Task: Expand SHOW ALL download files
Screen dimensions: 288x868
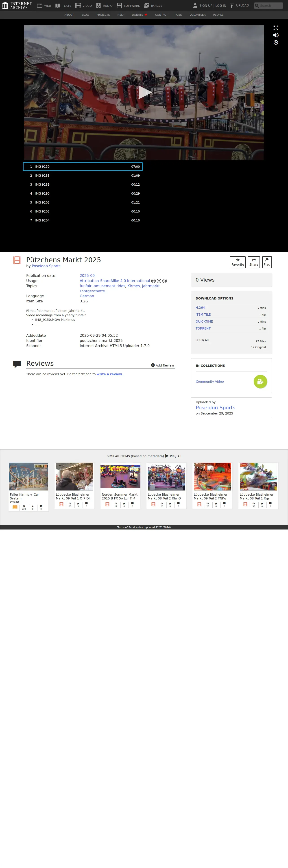Action: pos(203,340)
